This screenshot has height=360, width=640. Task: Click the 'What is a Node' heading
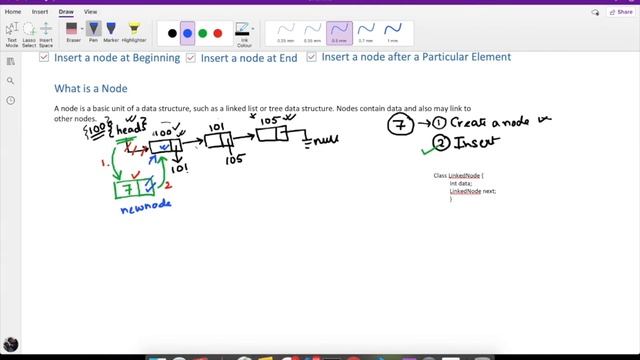[x=91, y=89]
